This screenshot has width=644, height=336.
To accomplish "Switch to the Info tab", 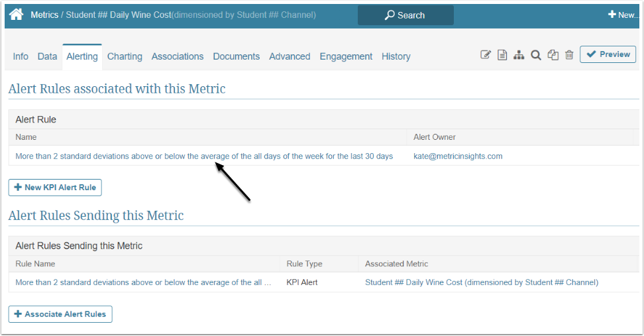I will click(21, 56).
